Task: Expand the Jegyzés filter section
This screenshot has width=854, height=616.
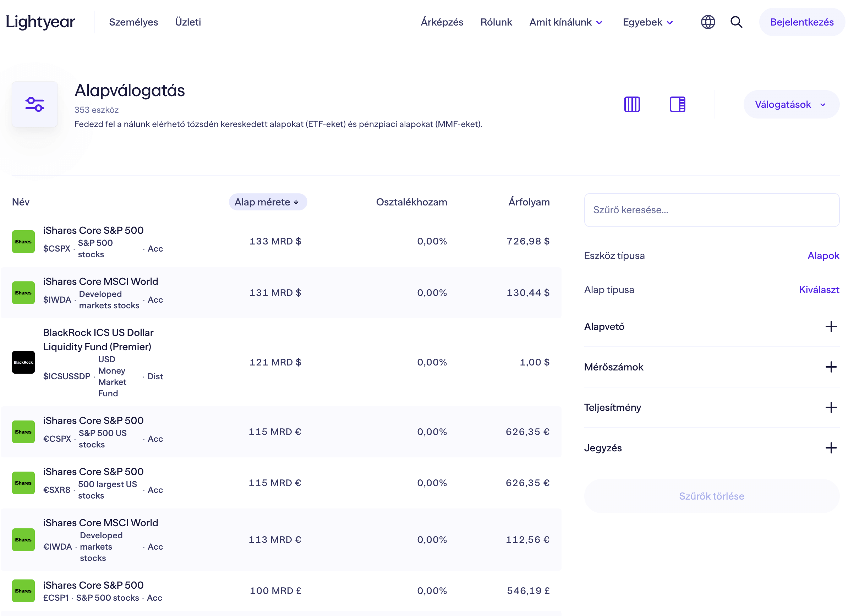Action: [831, 448]
